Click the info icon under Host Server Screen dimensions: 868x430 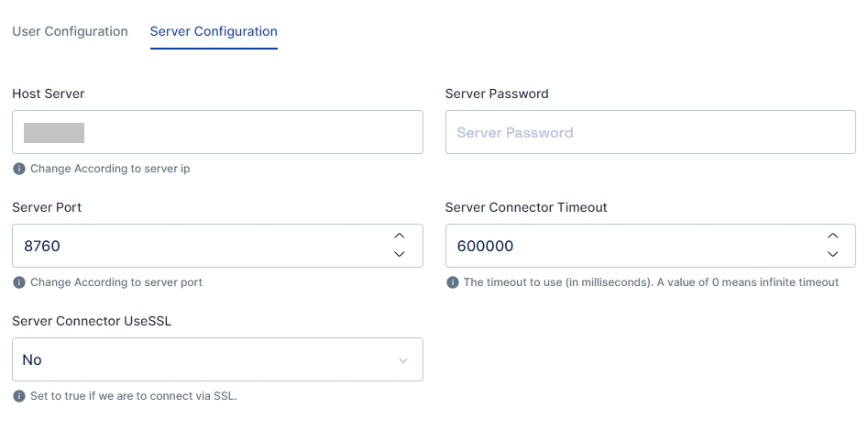(x=19, y=169)
